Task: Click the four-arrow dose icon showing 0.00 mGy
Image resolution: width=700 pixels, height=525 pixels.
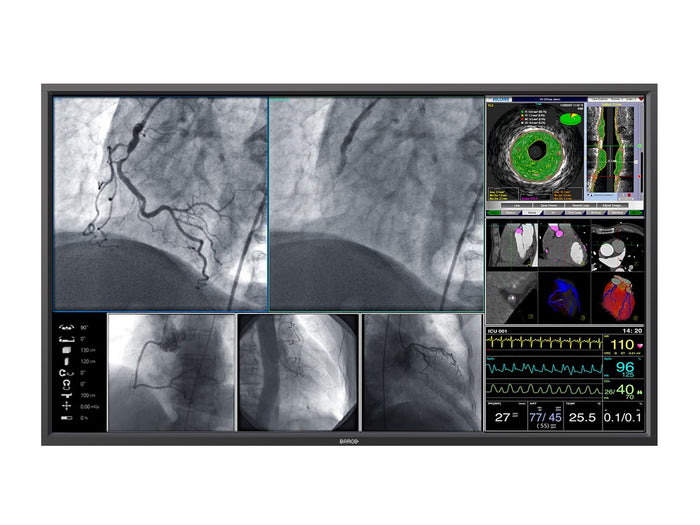Action: click(67, 407)
